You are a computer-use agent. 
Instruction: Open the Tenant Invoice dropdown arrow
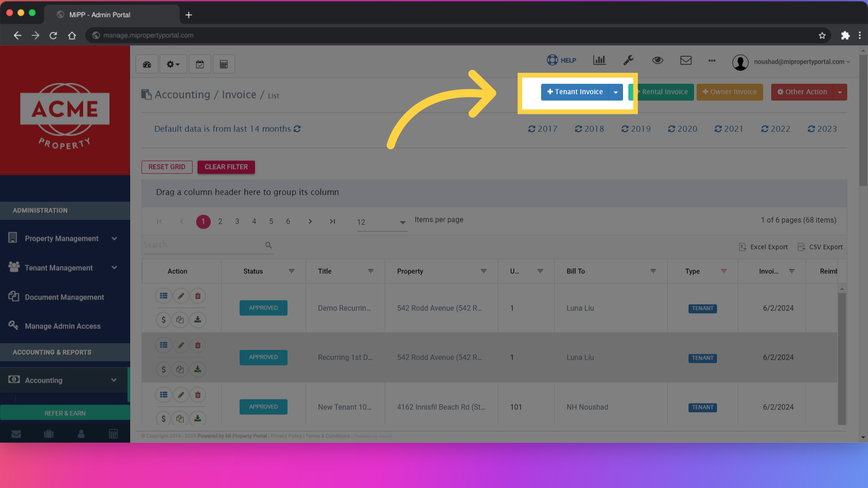tap(615, 92)
